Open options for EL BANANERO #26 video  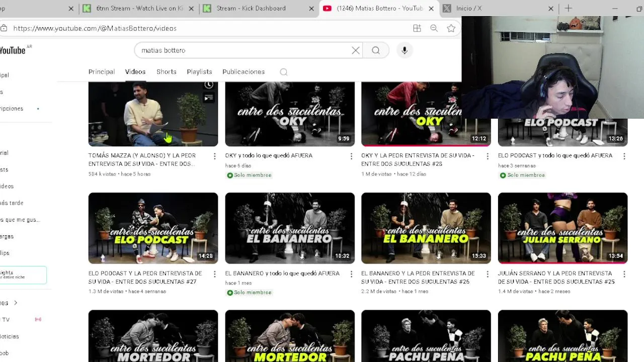click(x=488, y=274)
